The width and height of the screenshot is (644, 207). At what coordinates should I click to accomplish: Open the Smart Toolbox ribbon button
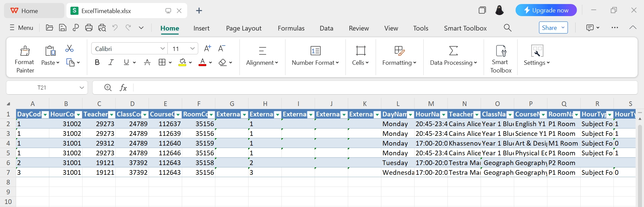click(500, 59)
